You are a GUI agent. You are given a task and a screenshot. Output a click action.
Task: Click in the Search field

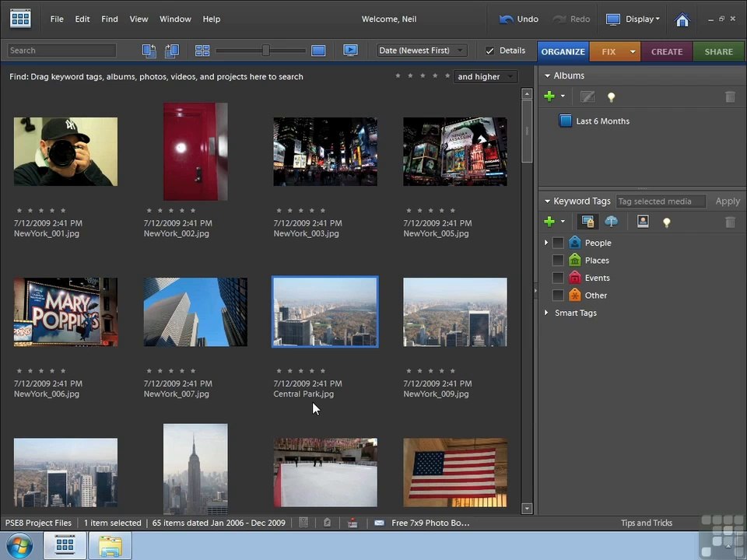pyautogui.click(x=61, y=51)
